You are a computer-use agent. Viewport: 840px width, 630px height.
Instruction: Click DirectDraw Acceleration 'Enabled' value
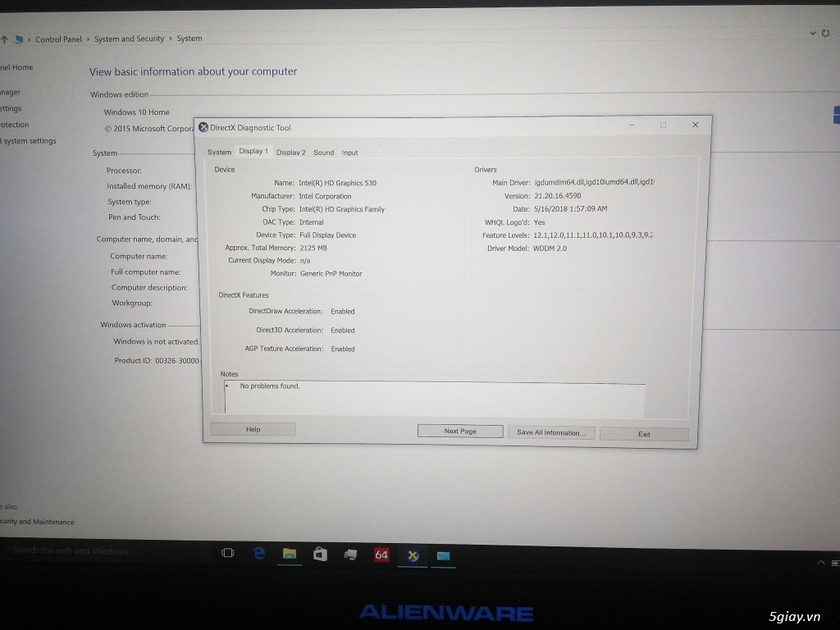click(x=343, y=311)
